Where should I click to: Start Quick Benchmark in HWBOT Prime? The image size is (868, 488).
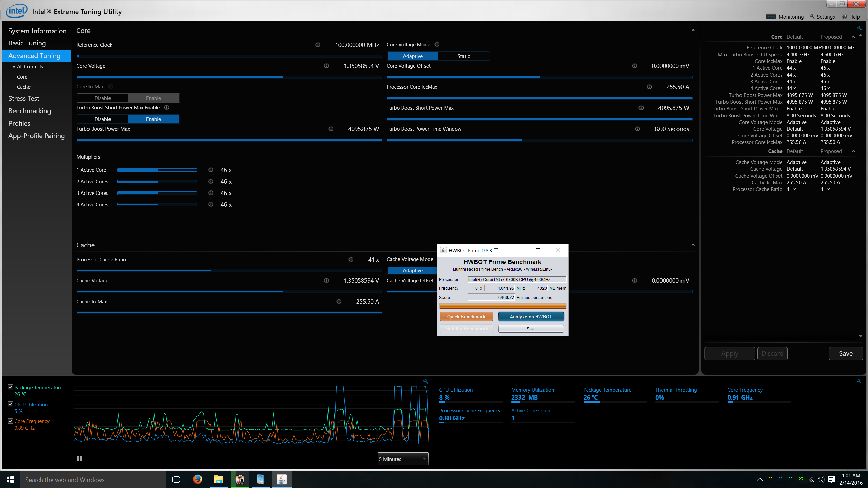pyautogui.click(x=466, y=317)
